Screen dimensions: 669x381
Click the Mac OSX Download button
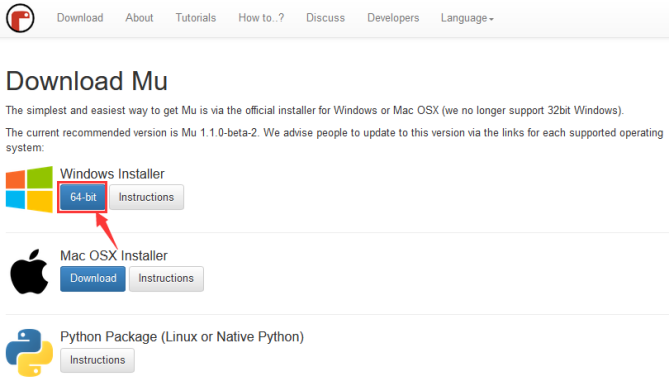point(93,279)
